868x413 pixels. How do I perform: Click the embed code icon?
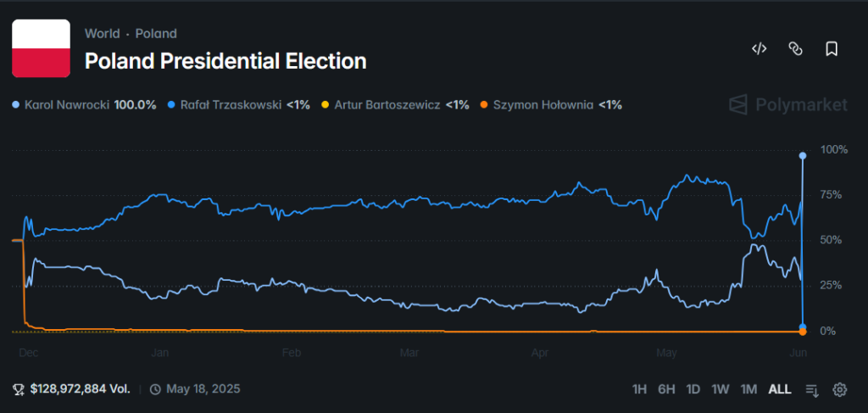tap(759, 48)
